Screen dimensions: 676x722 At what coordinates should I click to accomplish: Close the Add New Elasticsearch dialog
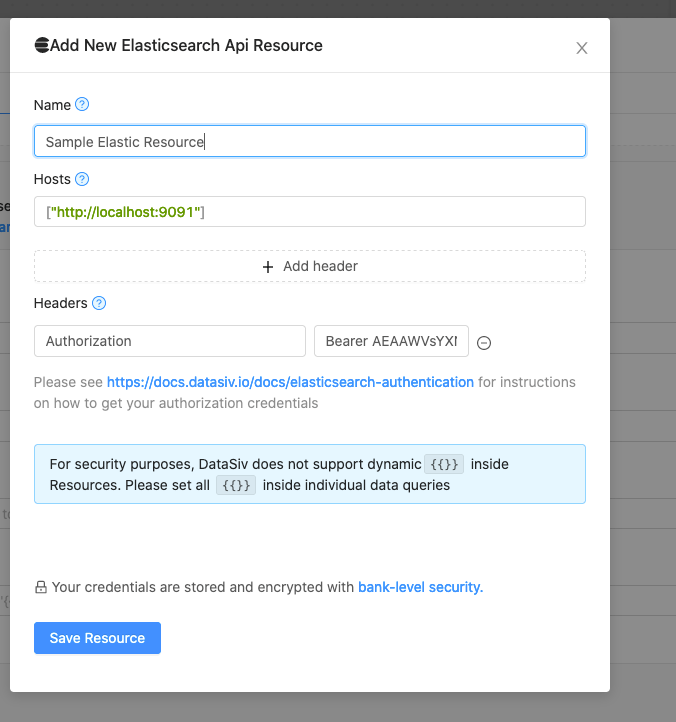coord(582,48)
